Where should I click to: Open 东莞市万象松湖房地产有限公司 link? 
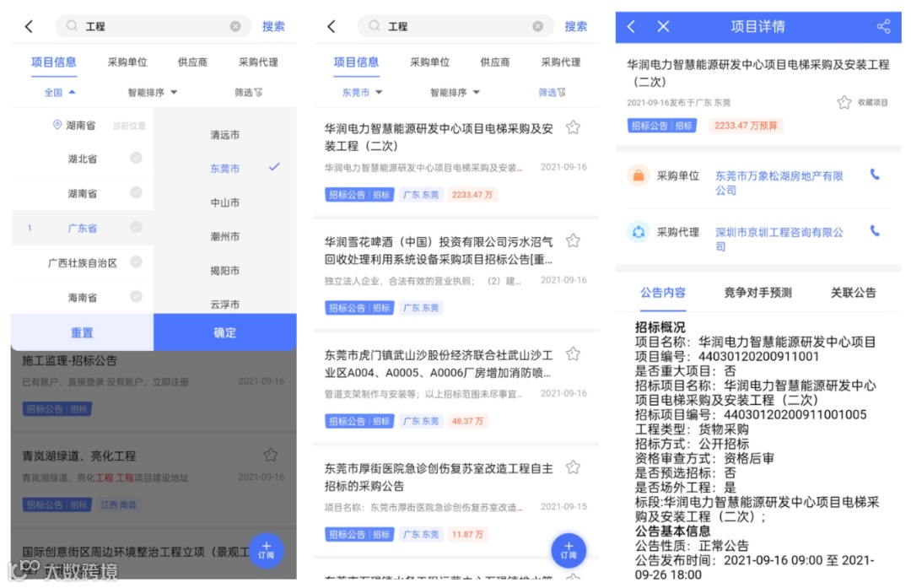[x=779, y=182]
